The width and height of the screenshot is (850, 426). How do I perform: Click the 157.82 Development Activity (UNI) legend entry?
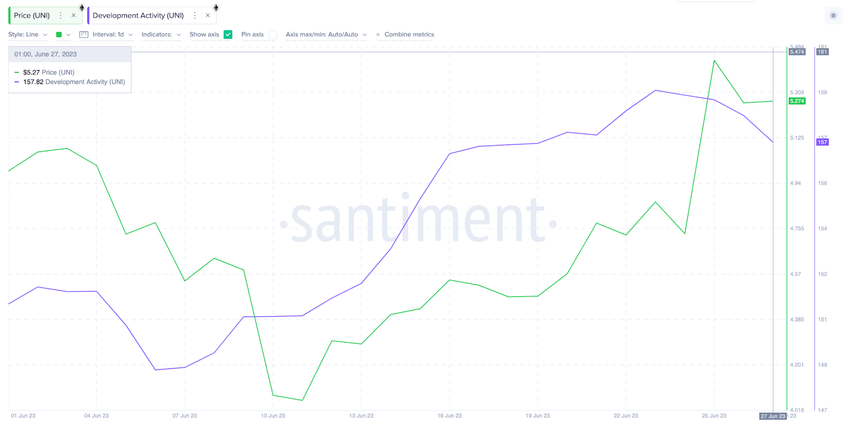70,82
